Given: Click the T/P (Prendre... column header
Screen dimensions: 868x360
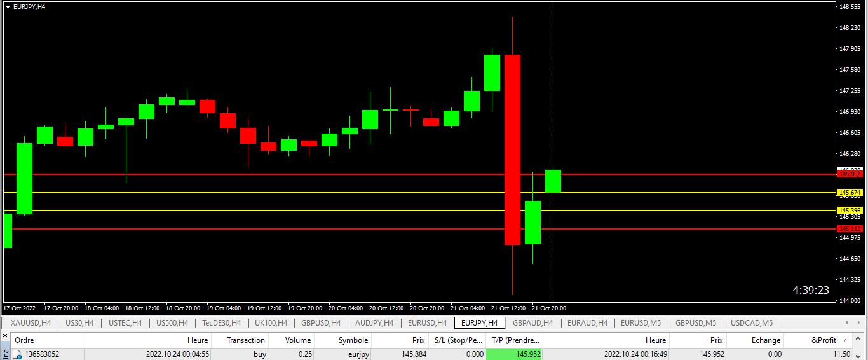Looking at the screenshot, I should (514, 340).
